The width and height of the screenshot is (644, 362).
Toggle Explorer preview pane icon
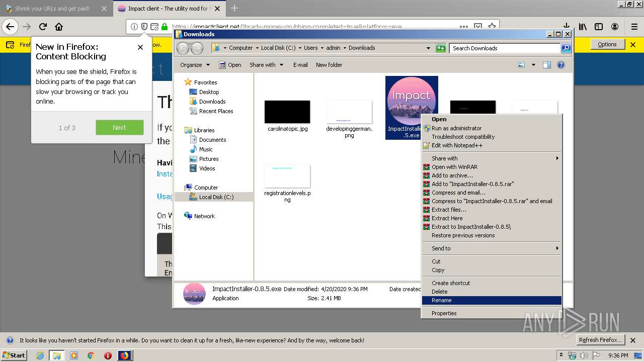pyautogui.click(x=547, y=65)
